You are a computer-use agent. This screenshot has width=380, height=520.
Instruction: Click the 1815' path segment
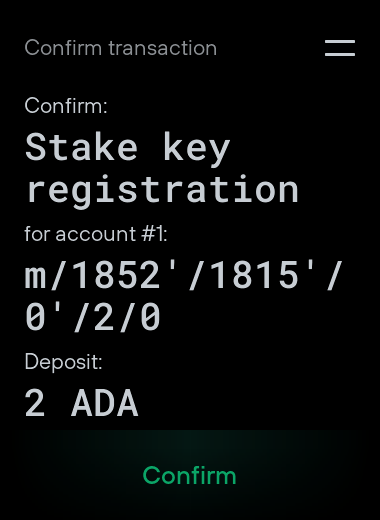[x=263, y=274]
